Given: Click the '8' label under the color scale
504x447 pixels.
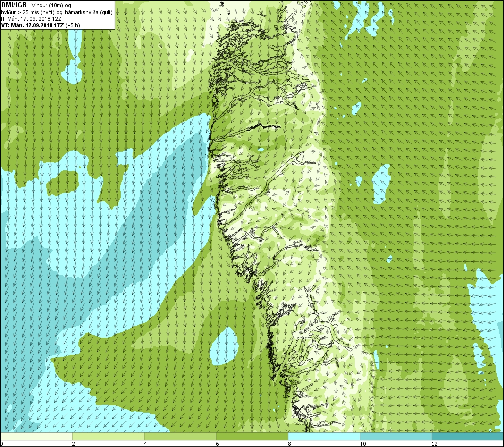Looking at the screenshot, I should coord(289,444).
